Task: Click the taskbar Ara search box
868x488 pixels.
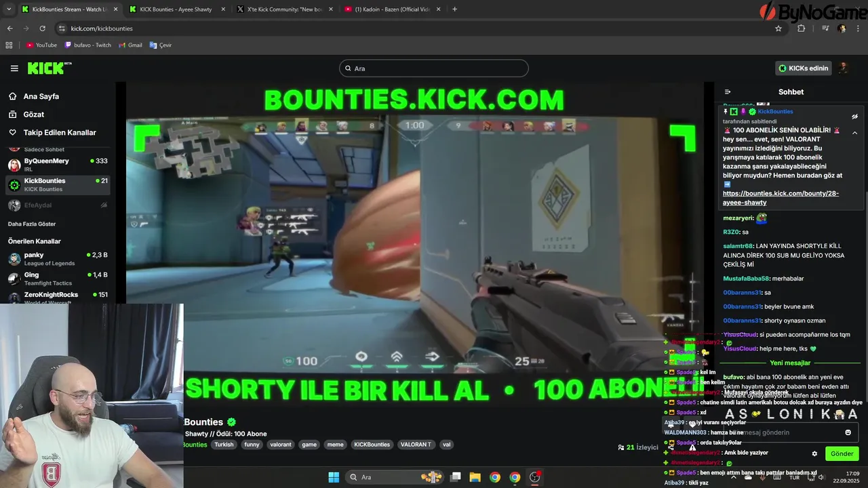Action: pos(395,477)
